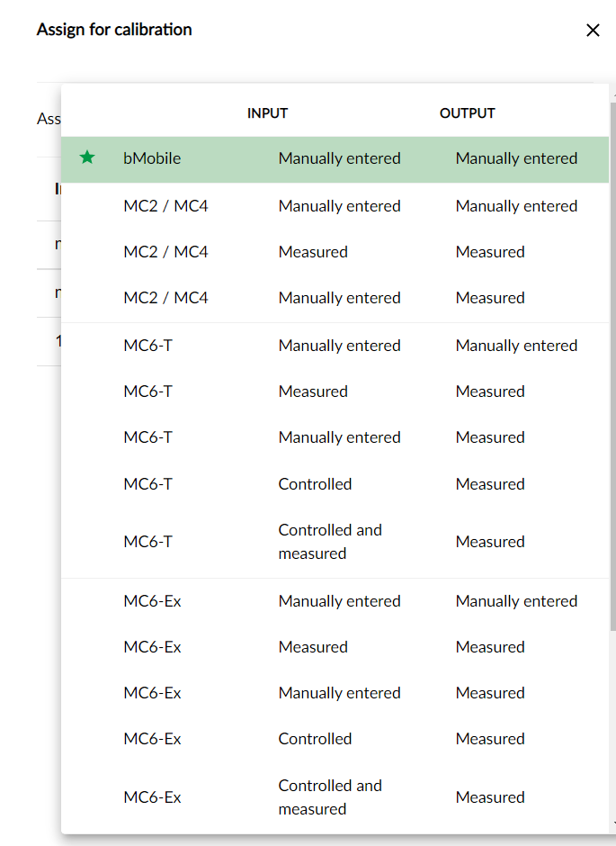Select MC6-Ex with manually entered input and output

tap(335, 601)
